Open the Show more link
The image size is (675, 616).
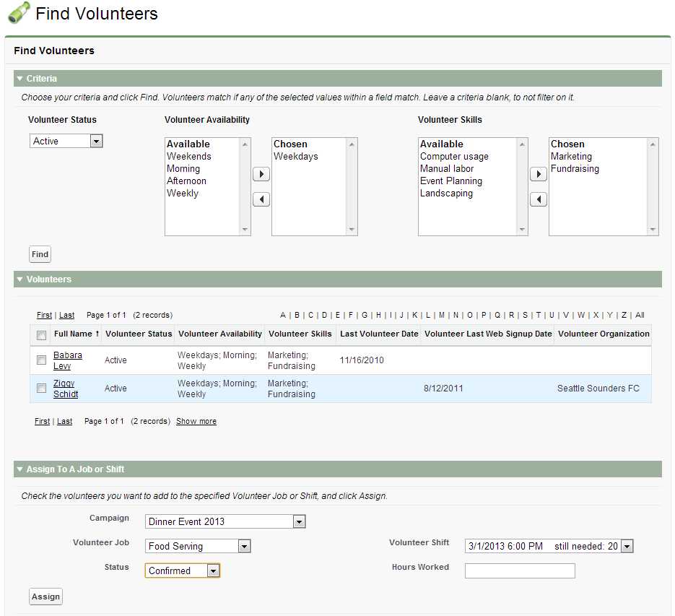click(x=196, y=421)
